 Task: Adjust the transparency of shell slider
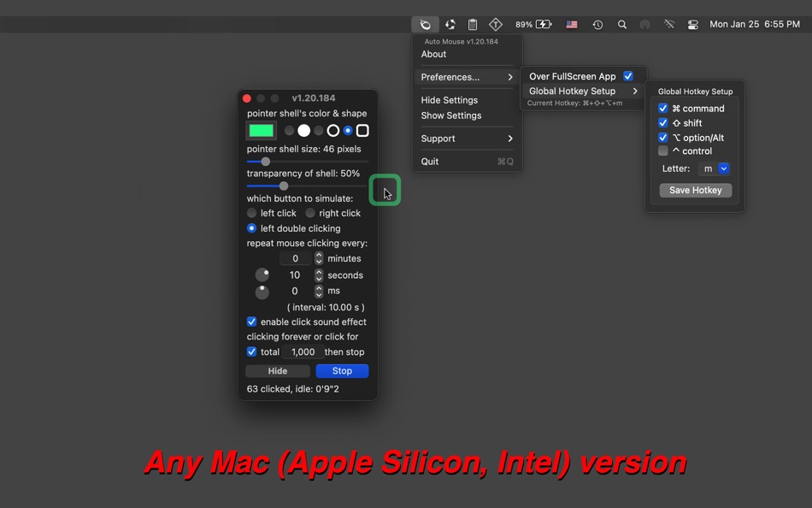[308, 186]
